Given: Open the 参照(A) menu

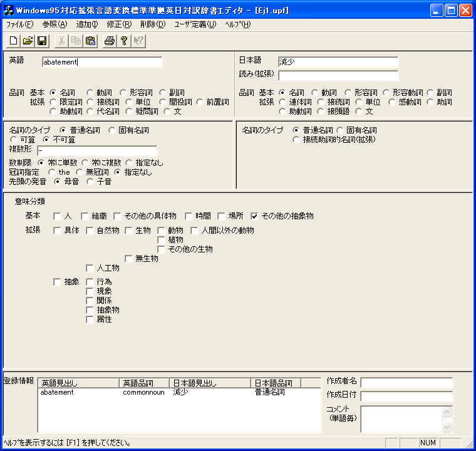Looking at the screenshot, I should (54, 24).
